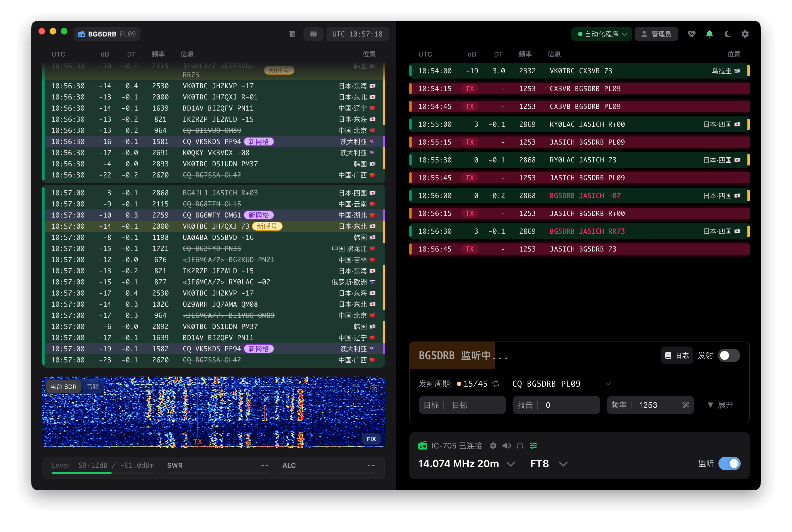This screenshot has width=792, height=532.
Task: Switch to the 音频 waterfall tab
Action: tap(93, 386)
